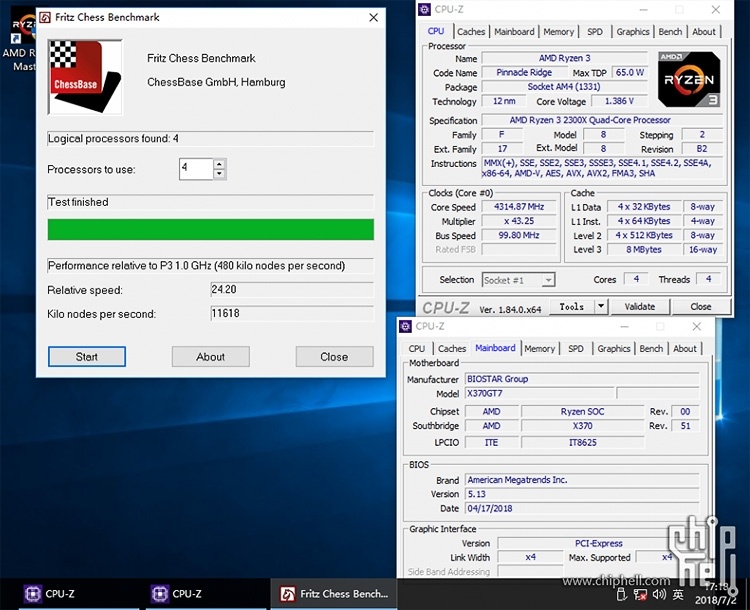Click the LPCIO model field IT8625
The image size is (750, 610).
click(583, 443)
